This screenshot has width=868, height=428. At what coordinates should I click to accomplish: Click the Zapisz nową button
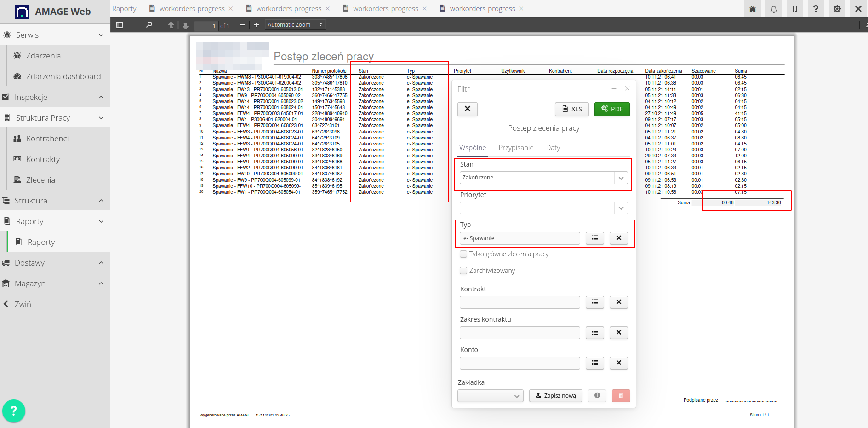click(x=555, y=396)
